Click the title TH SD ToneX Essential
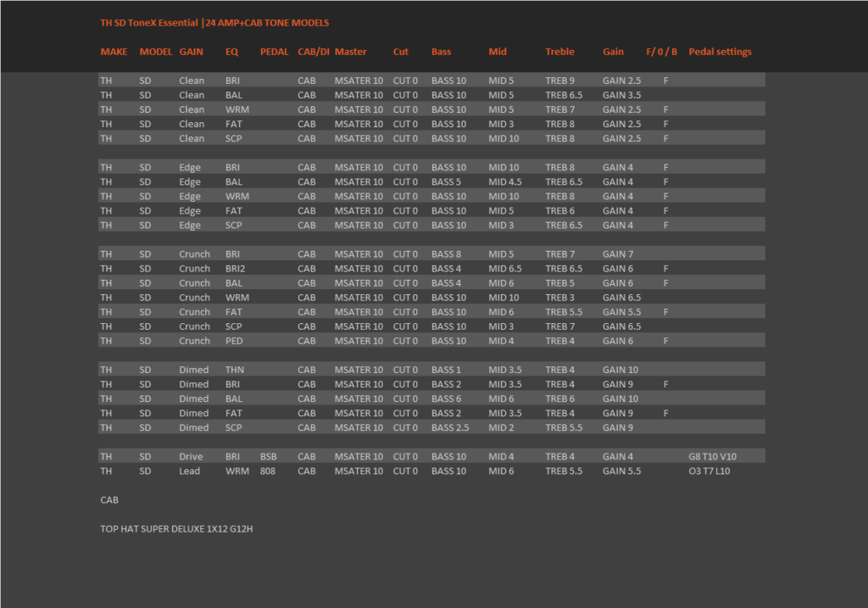This screenshot has height=608, width=868. click(x=149, y=23)
